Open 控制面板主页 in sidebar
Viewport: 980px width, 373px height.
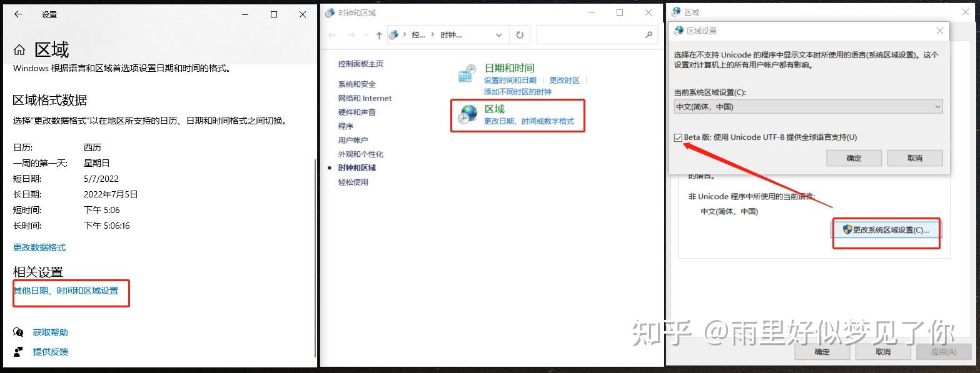point(361,64)
